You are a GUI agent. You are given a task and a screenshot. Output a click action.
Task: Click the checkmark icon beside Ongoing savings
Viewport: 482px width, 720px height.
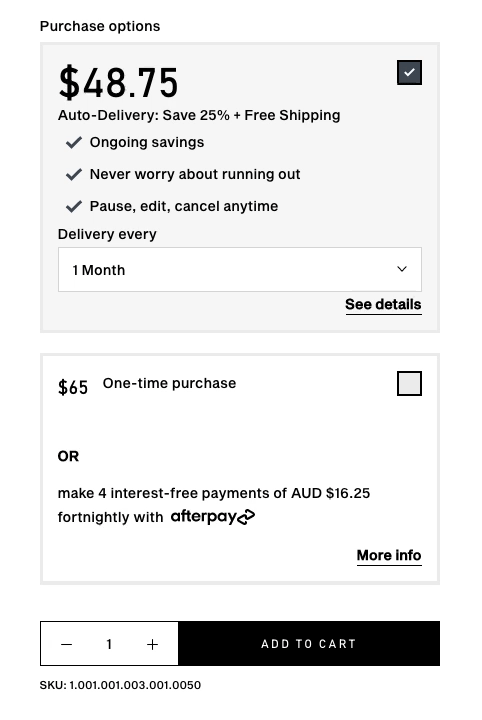74,142
